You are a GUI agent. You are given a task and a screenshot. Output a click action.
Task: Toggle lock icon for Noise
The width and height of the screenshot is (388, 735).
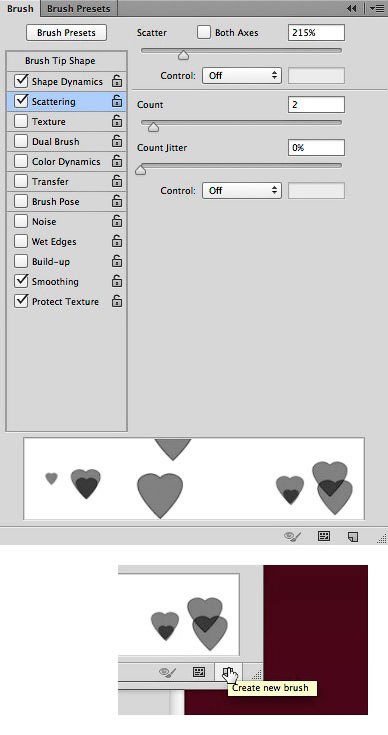click(117, 221)
